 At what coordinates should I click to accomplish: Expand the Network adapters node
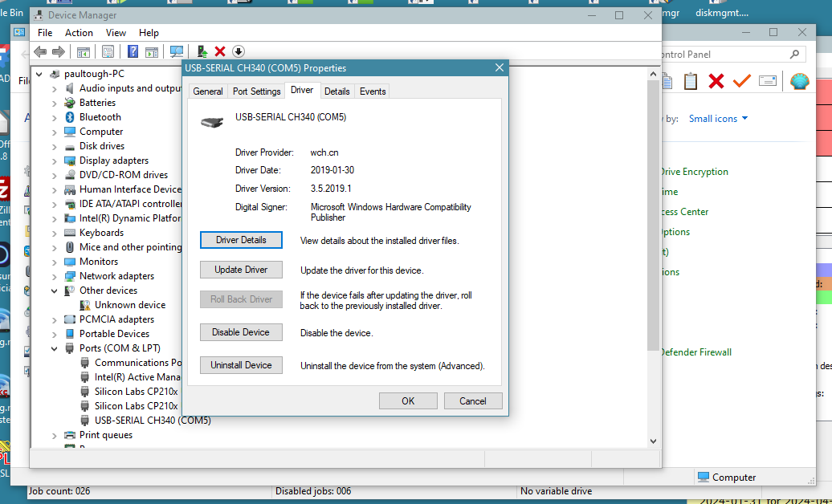54,276
